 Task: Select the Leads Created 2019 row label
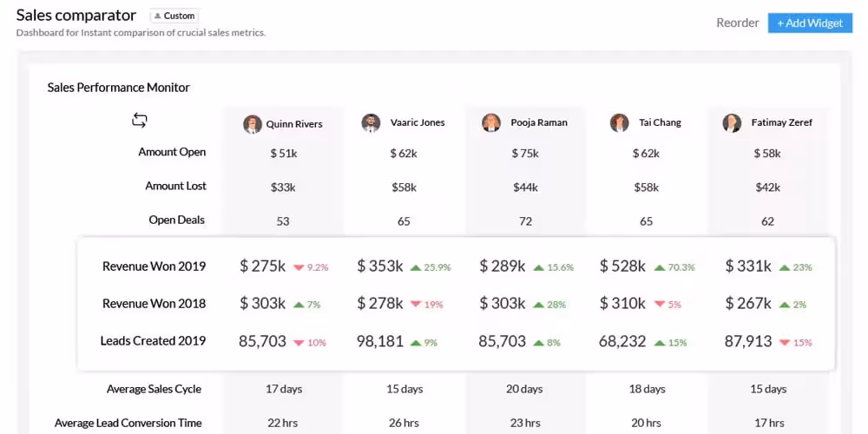coord(153,340)
